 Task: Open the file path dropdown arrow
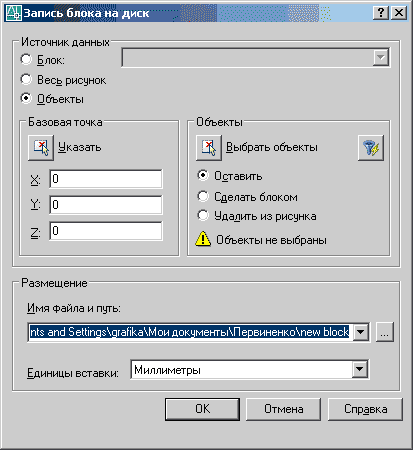click(x=360, y=332)
